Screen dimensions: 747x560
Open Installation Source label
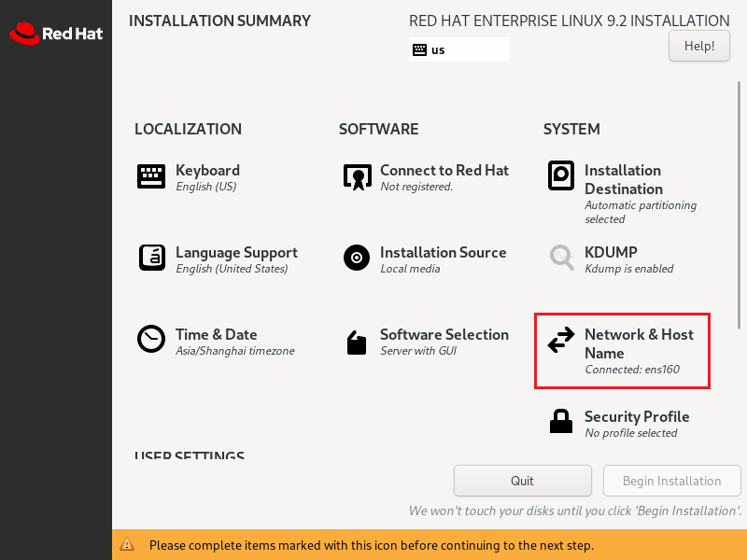pos(443,252)
